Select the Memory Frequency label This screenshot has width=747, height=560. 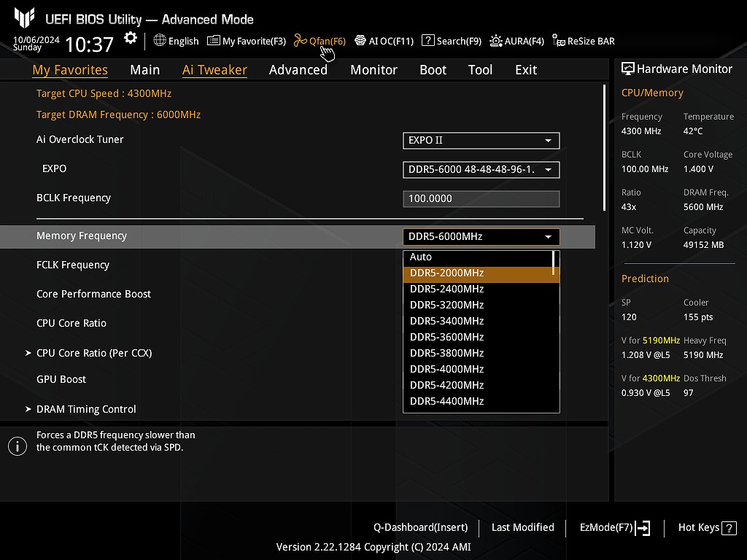click(82, 236)
